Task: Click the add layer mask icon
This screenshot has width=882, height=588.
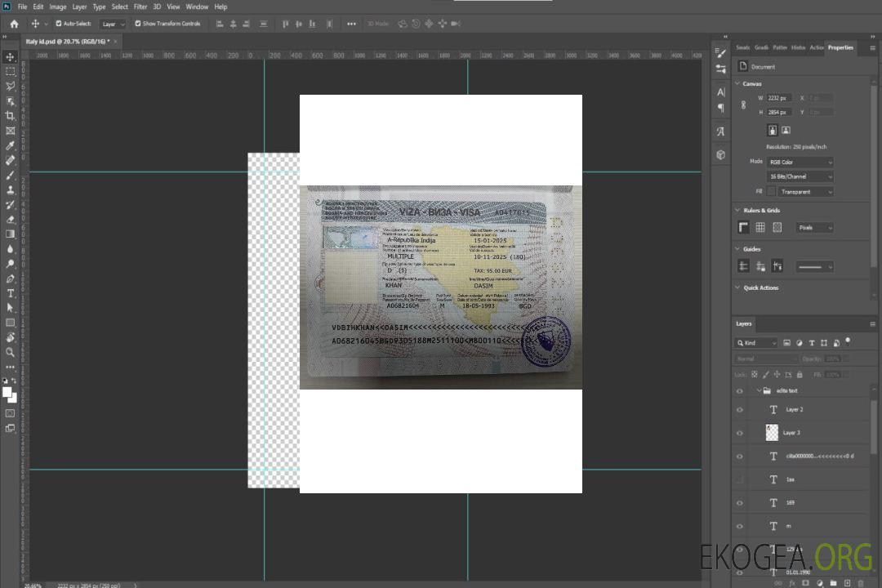Action: (x=805, y=583)
